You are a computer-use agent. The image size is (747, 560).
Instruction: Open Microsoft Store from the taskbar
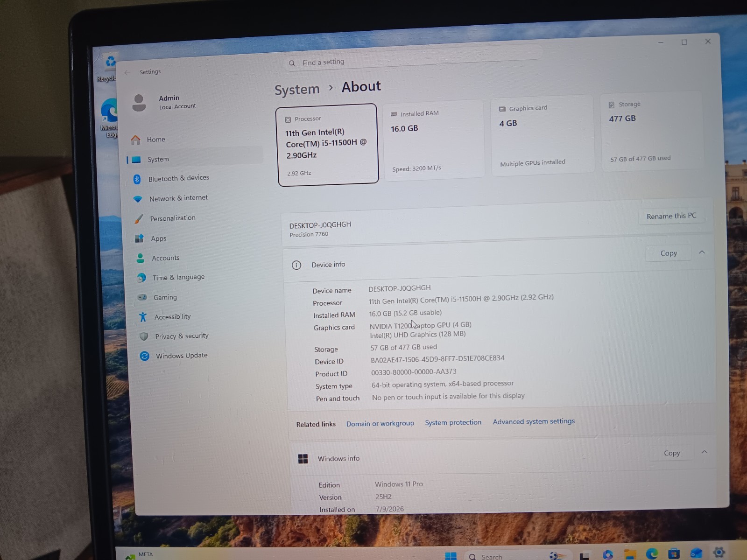(x=674, y=553)
